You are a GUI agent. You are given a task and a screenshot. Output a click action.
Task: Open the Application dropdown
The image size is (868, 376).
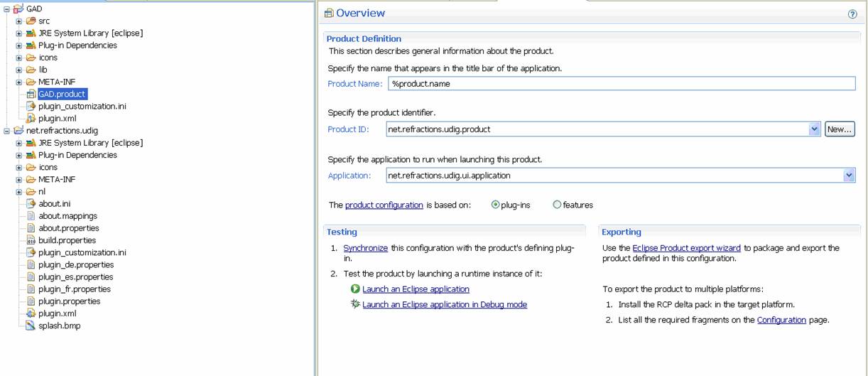[x=849, y=175]
